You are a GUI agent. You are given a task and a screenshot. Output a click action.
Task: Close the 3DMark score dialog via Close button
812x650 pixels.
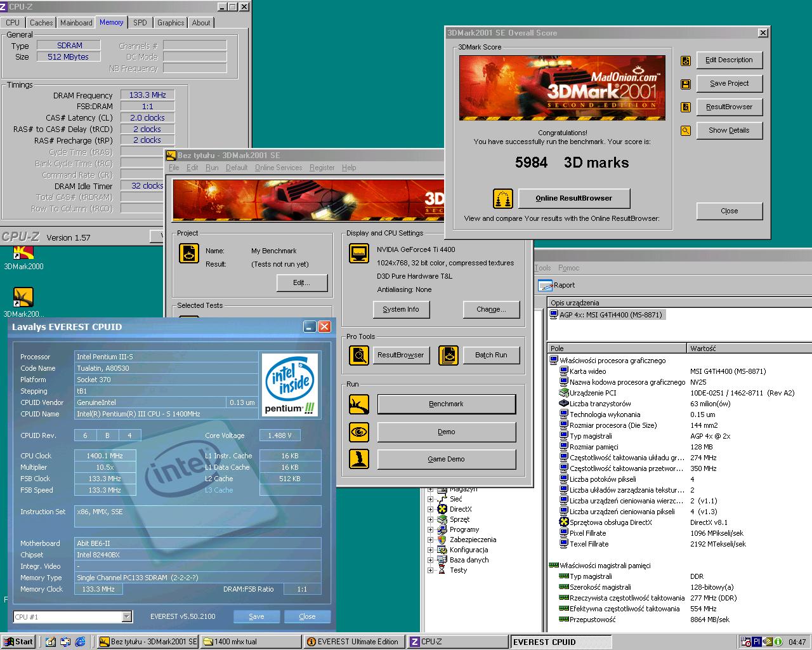(x=729, y=211)
